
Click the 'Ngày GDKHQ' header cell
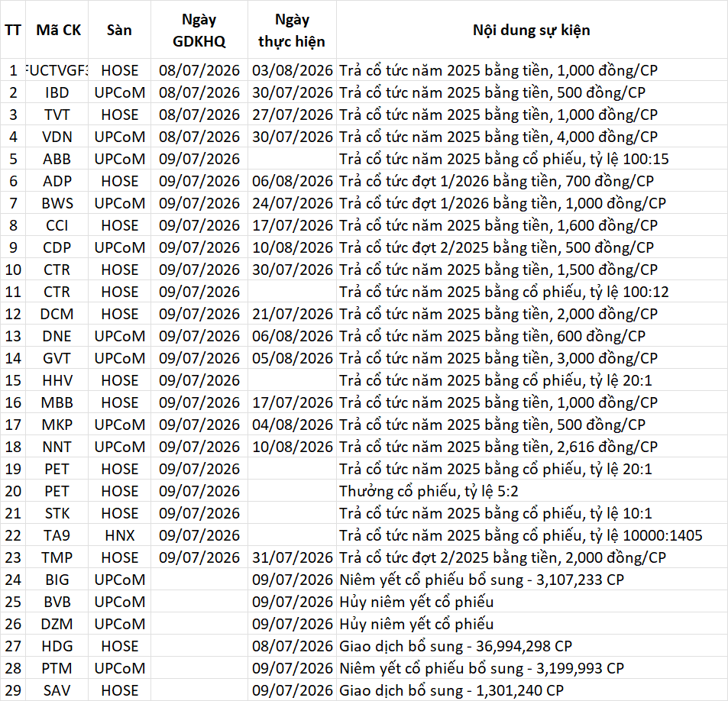pos(199,30)
